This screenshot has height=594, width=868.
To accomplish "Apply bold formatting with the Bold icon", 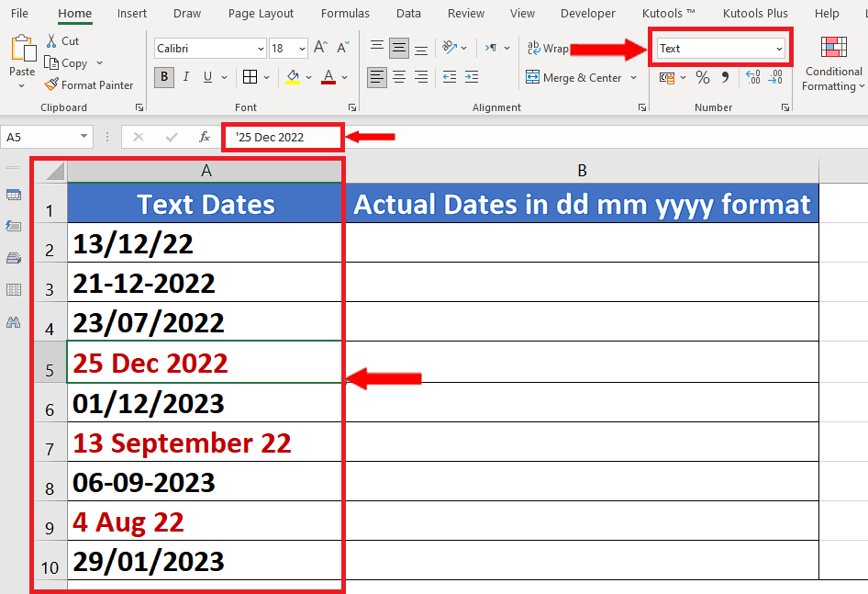I will (x=163, y=78).
